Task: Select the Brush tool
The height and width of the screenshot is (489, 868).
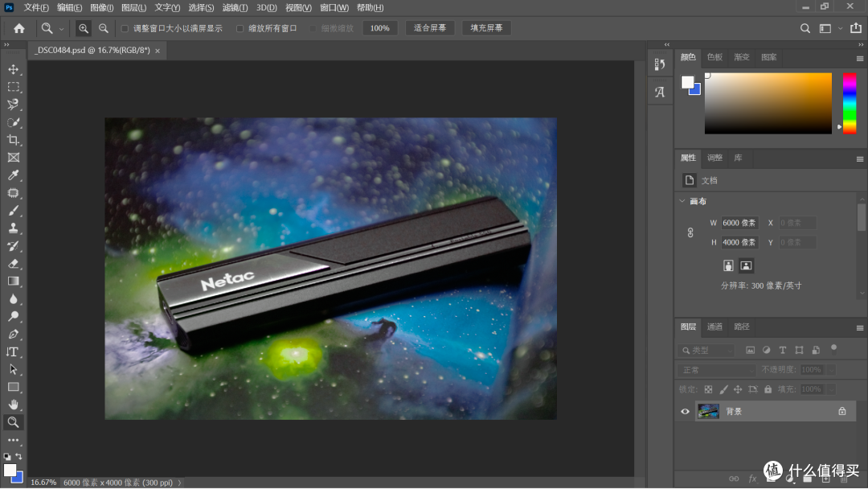Action: click(14, 211)
